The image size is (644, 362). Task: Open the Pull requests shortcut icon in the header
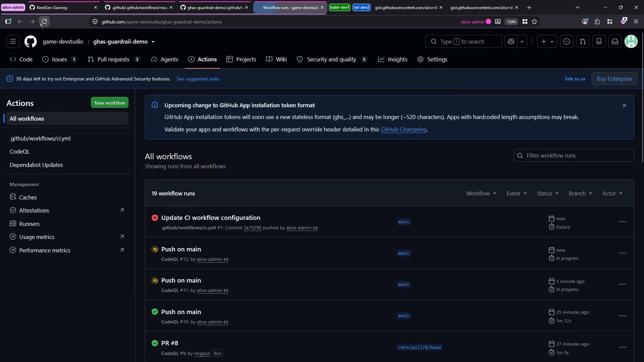point(583,42)
